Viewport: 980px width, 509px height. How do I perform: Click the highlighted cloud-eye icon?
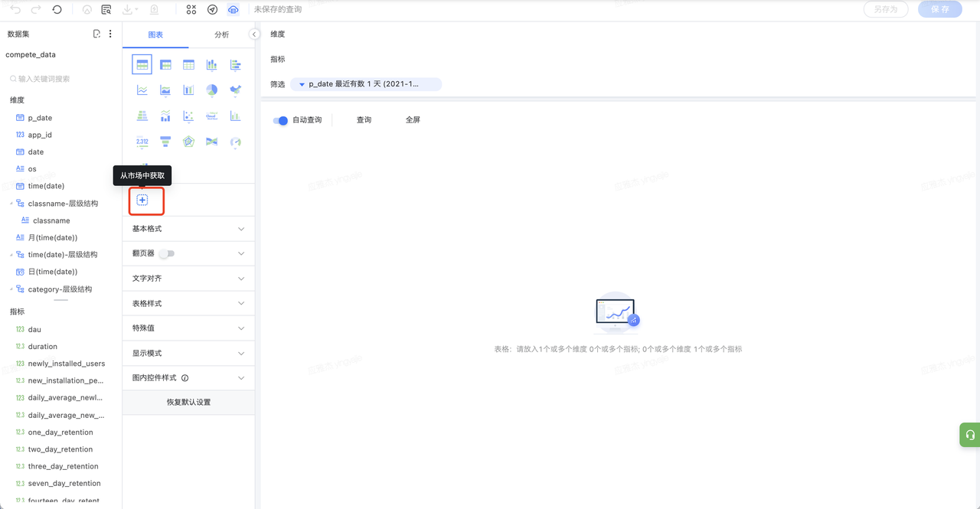[234, 9]
